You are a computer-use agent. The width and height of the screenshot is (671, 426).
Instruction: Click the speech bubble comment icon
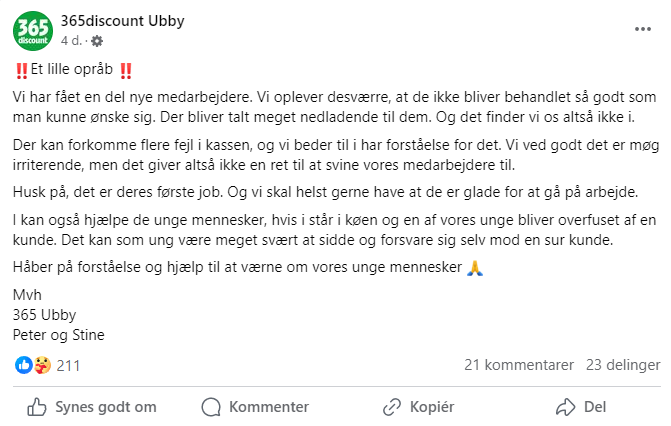(x=211, y=407)
